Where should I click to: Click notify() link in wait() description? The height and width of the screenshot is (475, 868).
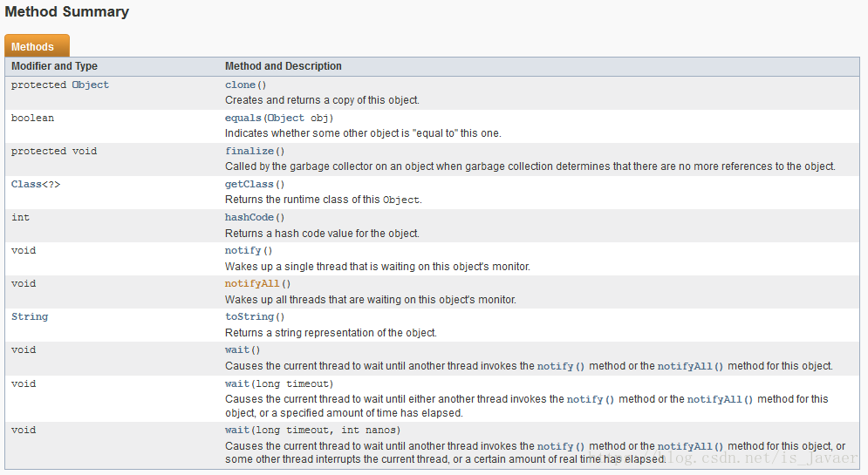coord(561,366)
